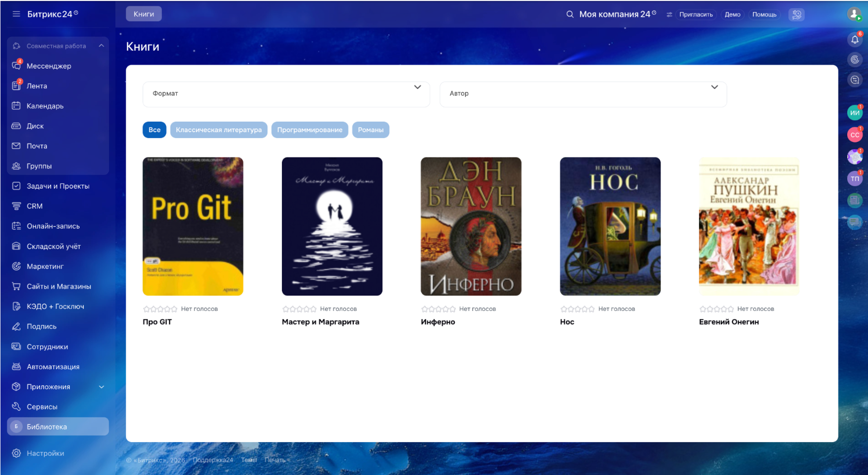
Task: Open the Инферно book cover
Action: point(471,226)
